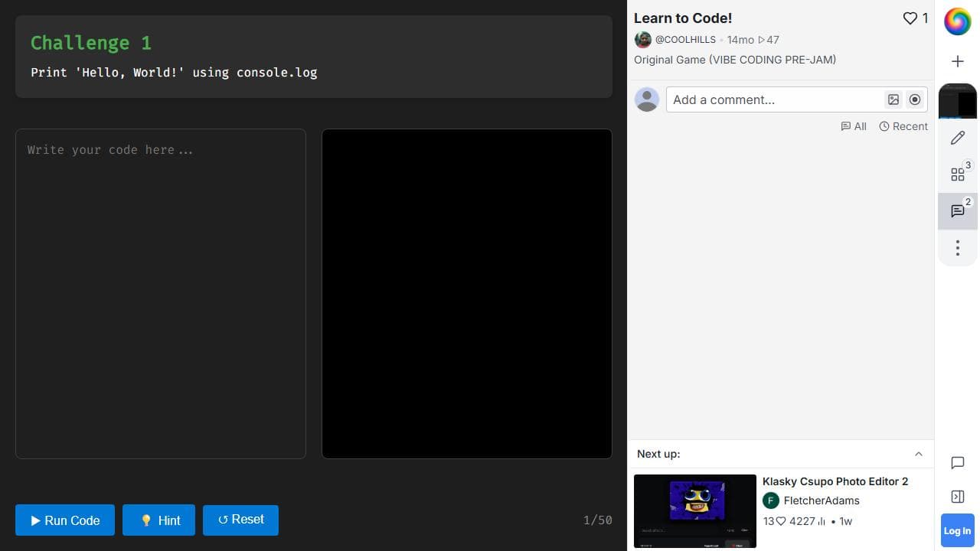Click the heart like icon
This screenshot has height=551, width=980.
click(x=910, y=18)
